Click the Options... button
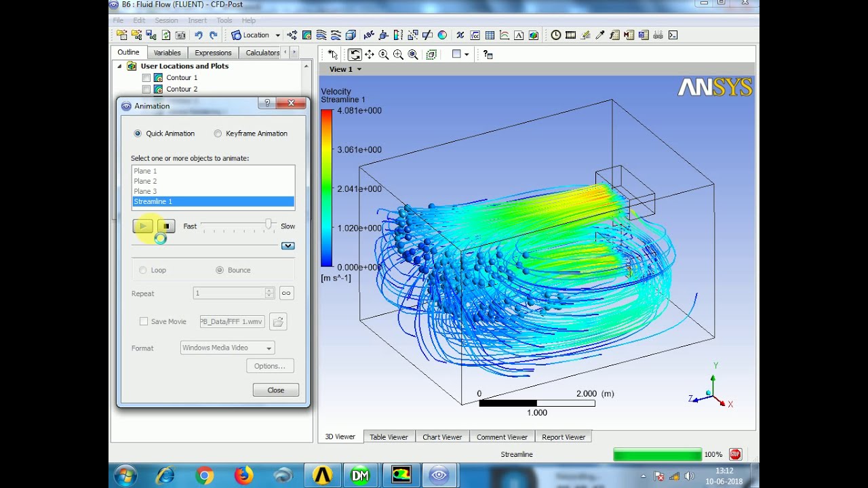 [x=270, y=366]
